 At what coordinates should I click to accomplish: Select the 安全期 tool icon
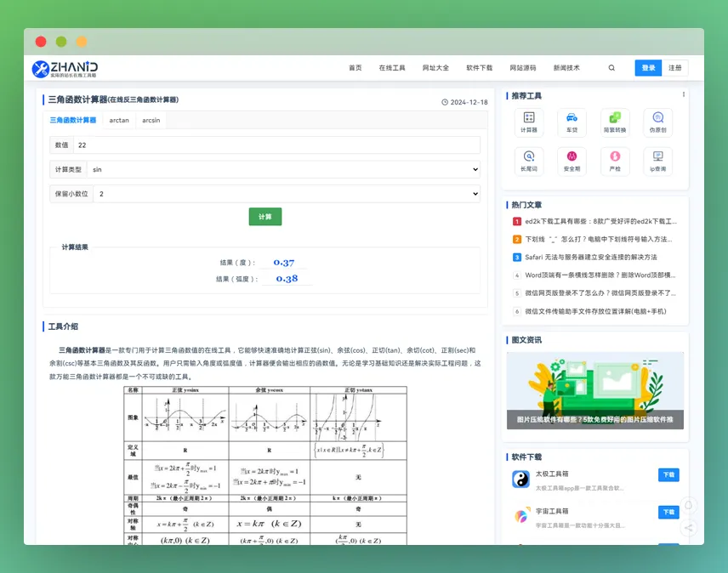572,162
